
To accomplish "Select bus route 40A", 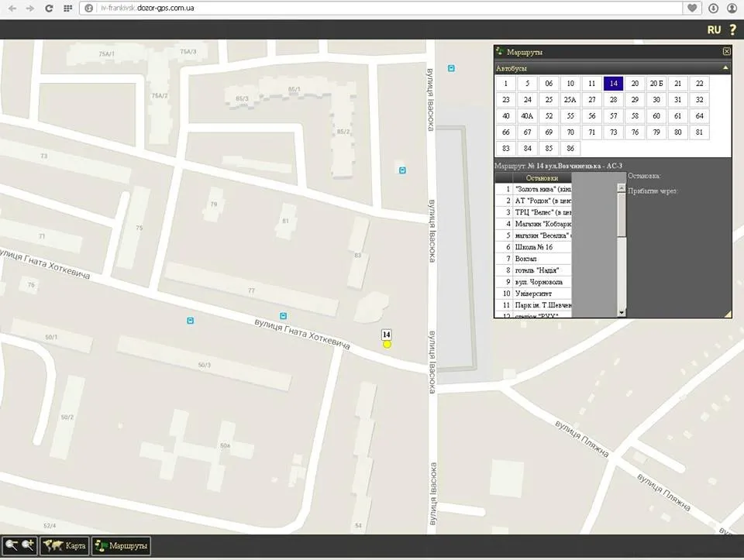I will pyautogui.click(x=527, y=115).
